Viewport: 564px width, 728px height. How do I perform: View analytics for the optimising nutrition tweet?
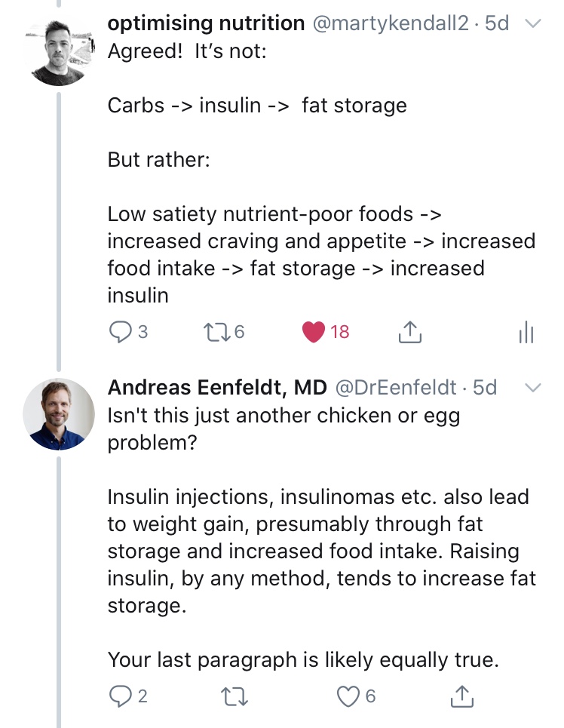(526, 333)
